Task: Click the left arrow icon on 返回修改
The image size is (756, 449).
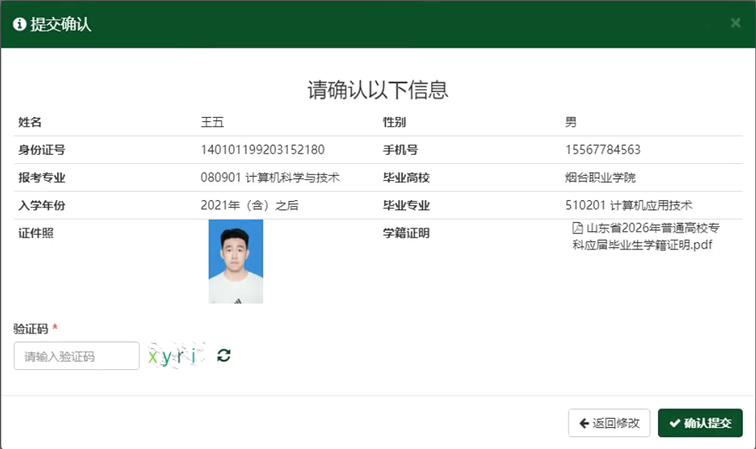Action: point(584,423)
